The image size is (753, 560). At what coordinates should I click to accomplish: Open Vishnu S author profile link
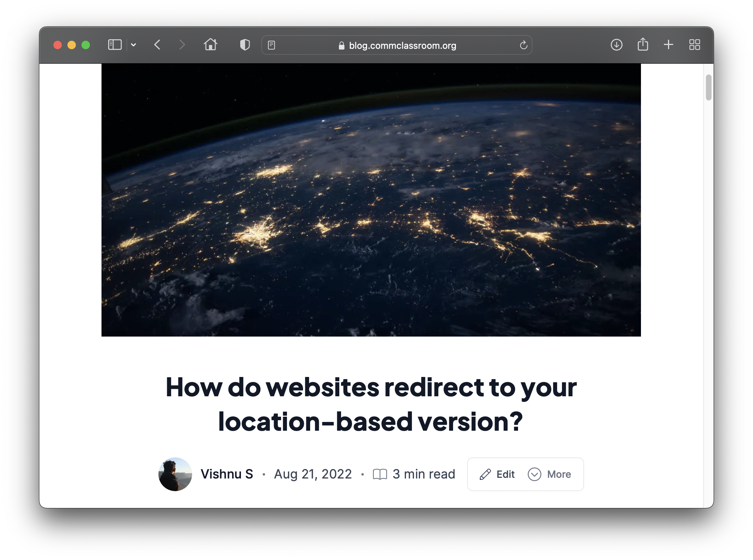pyautogui.click(x=227, y=474)
